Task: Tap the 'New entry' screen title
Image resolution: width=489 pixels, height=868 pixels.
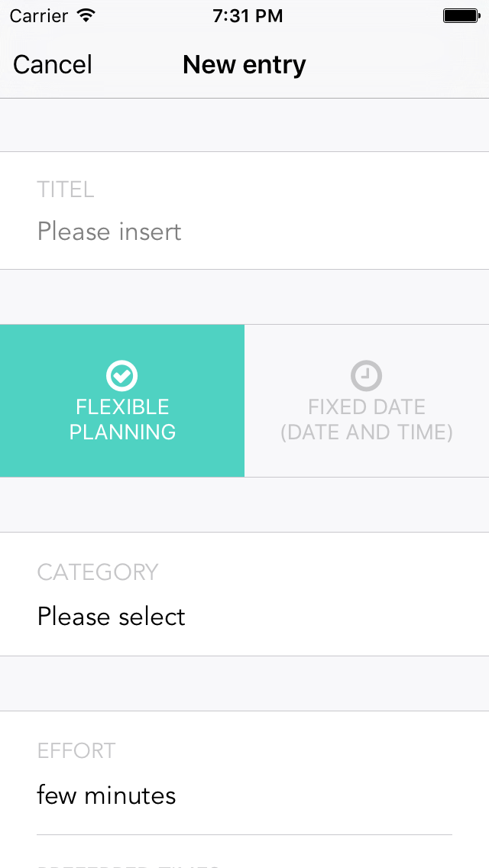Action: [244, 65]
